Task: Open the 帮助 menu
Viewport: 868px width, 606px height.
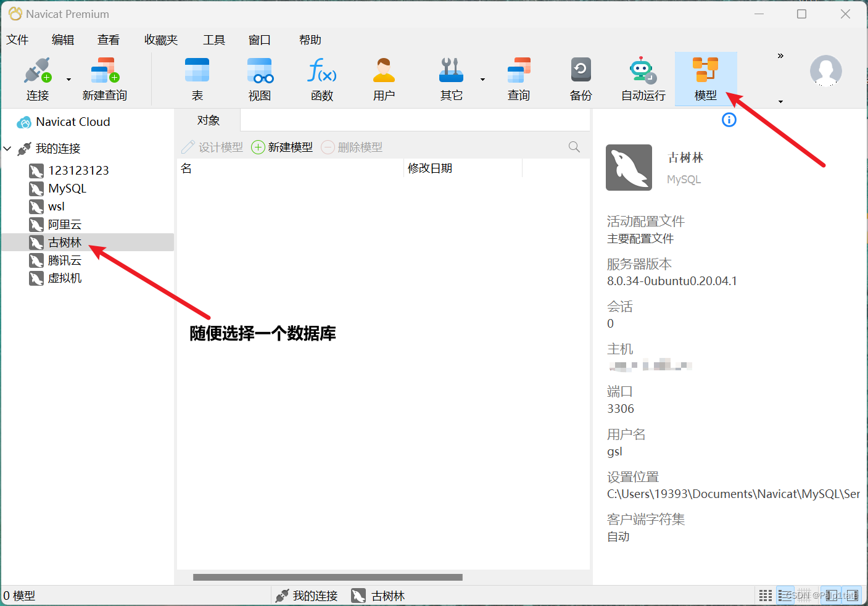Action: (310, 40)
